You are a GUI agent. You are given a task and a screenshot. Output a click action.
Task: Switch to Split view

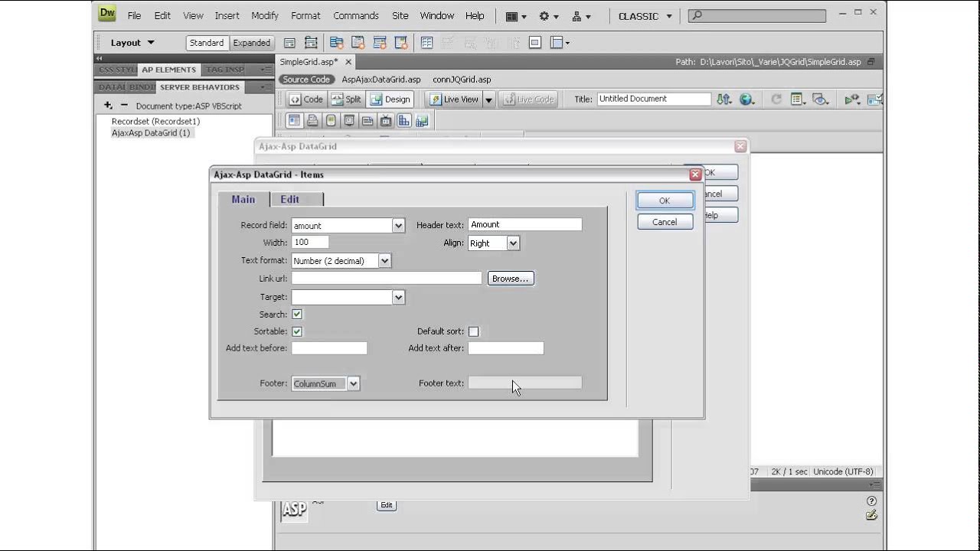tap(345, 99)
